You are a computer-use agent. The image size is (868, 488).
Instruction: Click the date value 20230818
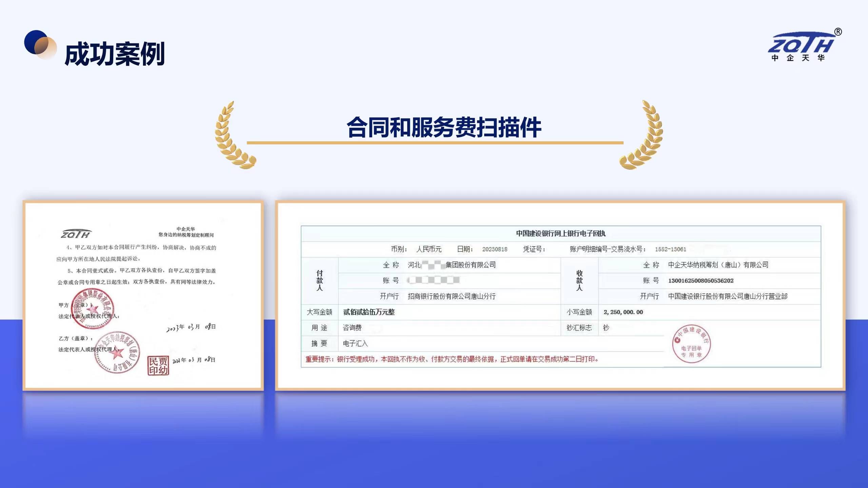click(x=495, y=249)
